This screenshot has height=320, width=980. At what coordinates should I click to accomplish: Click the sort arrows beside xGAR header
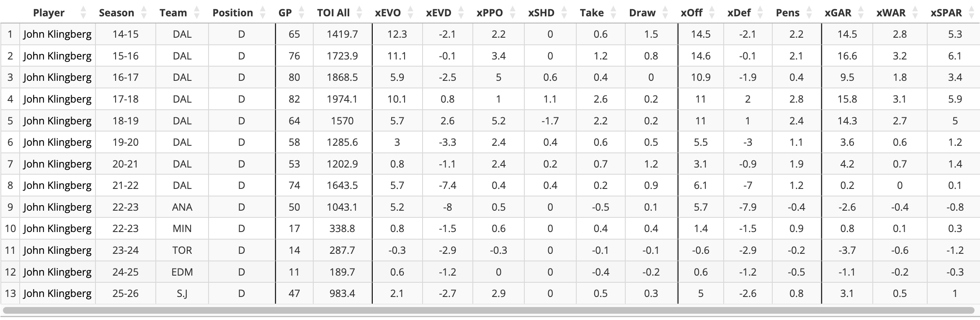tap(861, 13)
